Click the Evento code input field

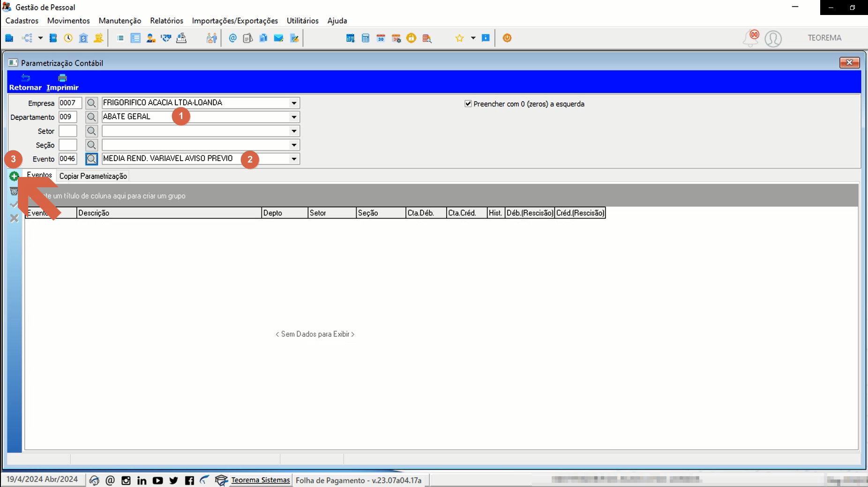(67, 159)
